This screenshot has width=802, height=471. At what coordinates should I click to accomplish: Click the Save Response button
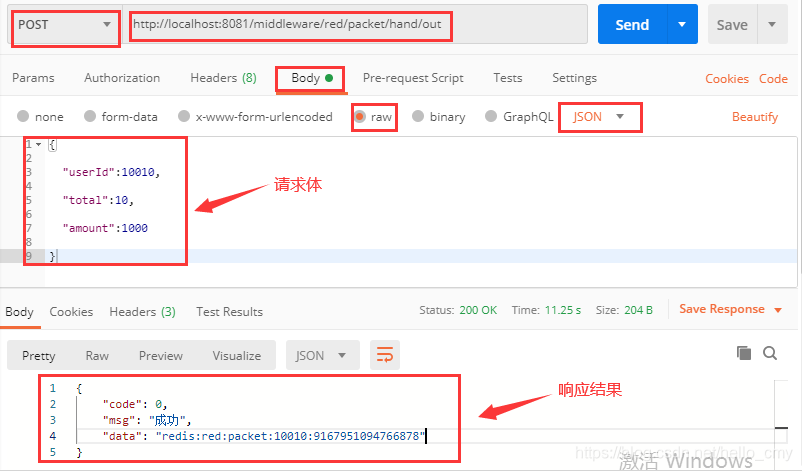722,309
